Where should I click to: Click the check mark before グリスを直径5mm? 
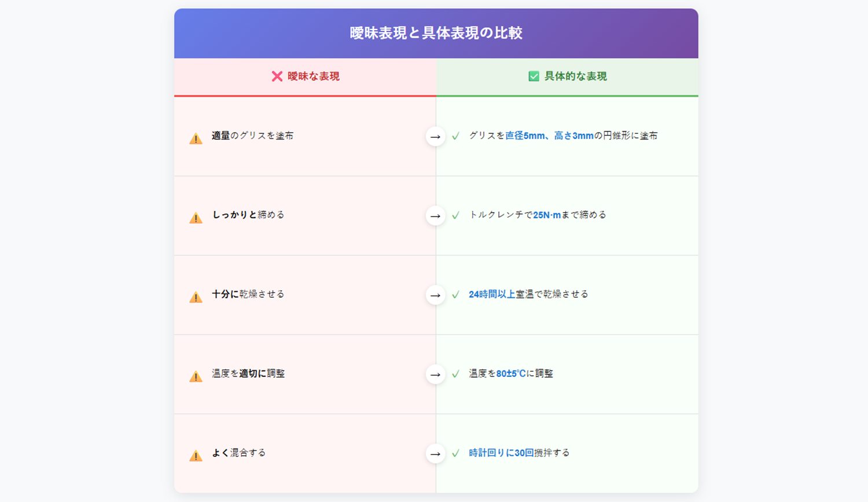pos(456,136)
